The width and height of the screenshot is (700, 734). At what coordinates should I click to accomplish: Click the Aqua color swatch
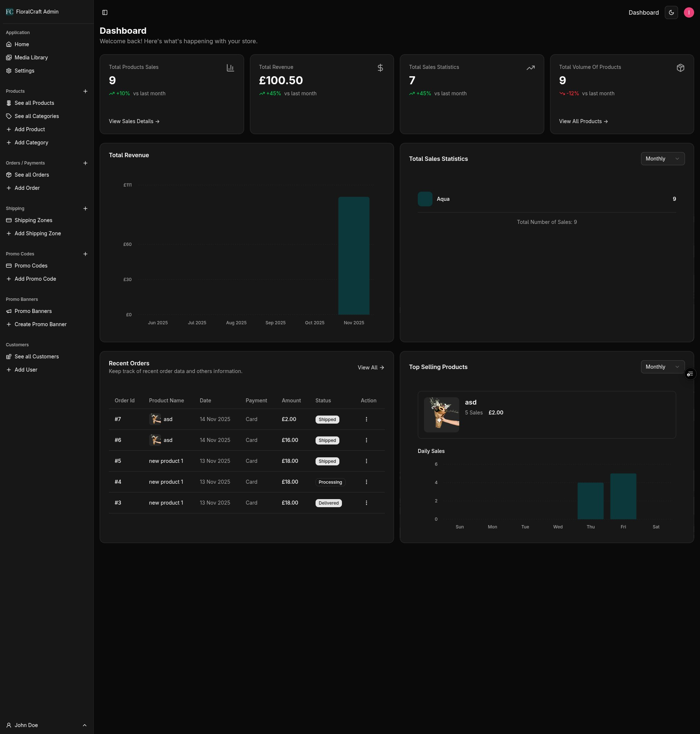425,199
